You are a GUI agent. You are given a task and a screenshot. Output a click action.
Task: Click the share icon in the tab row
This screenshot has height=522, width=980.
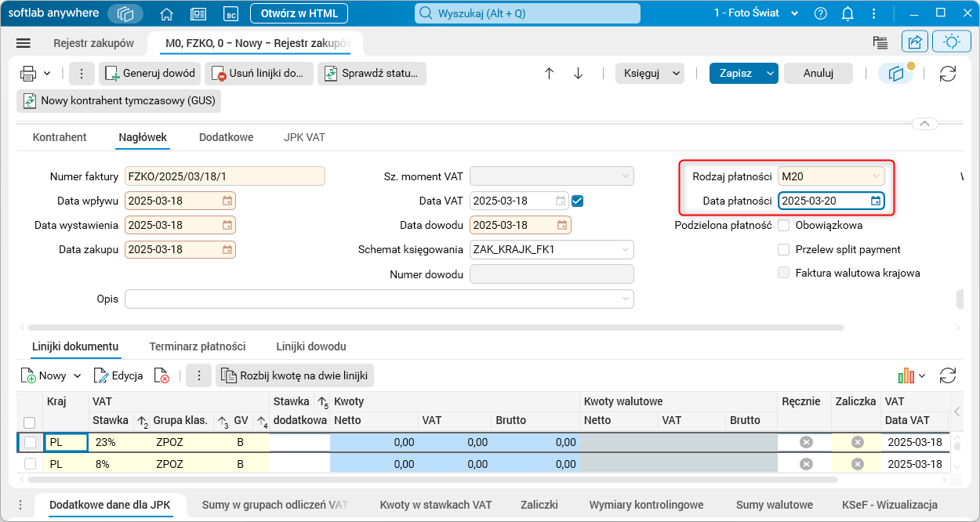click(915, 42)
